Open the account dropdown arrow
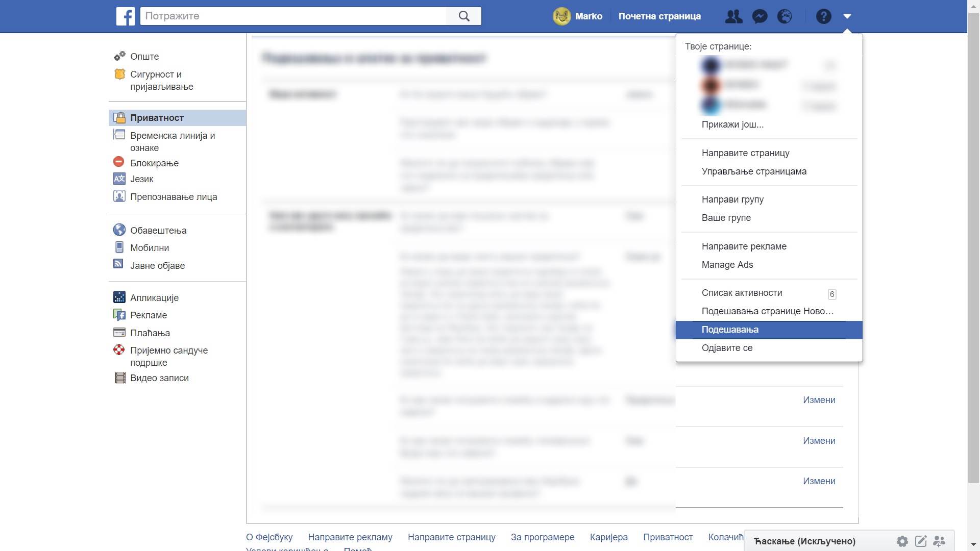 pos(848,16)
